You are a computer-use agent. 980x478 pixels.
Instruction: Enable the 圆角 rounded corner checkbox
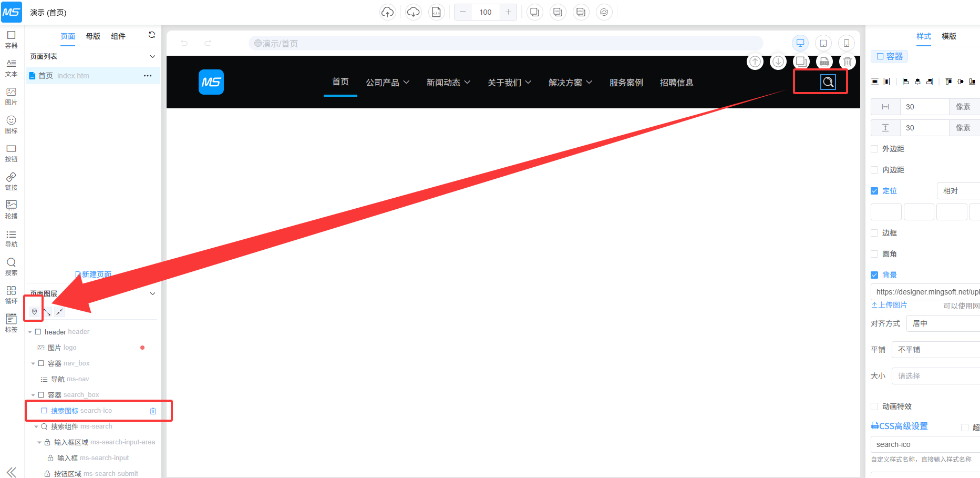point(874,254)
